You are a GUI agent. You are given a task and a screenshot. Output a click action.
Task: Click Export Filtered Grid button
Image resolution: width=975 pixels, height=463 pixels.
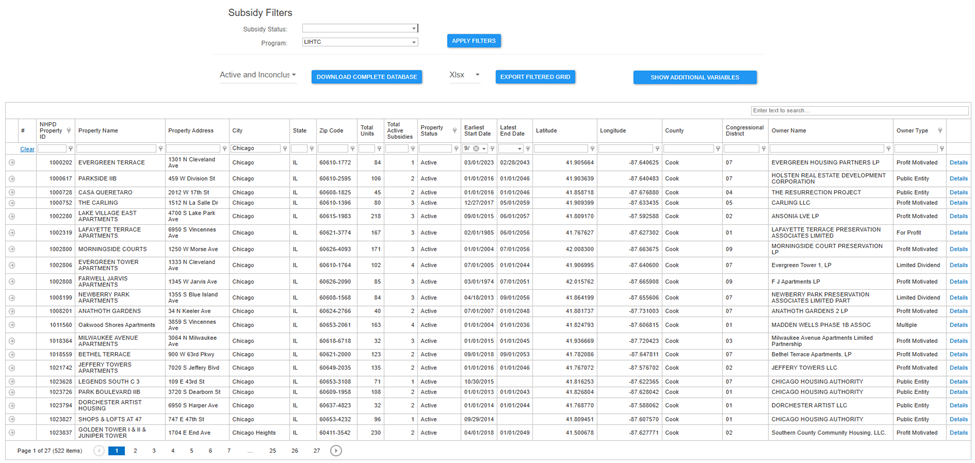coord(536,77)
